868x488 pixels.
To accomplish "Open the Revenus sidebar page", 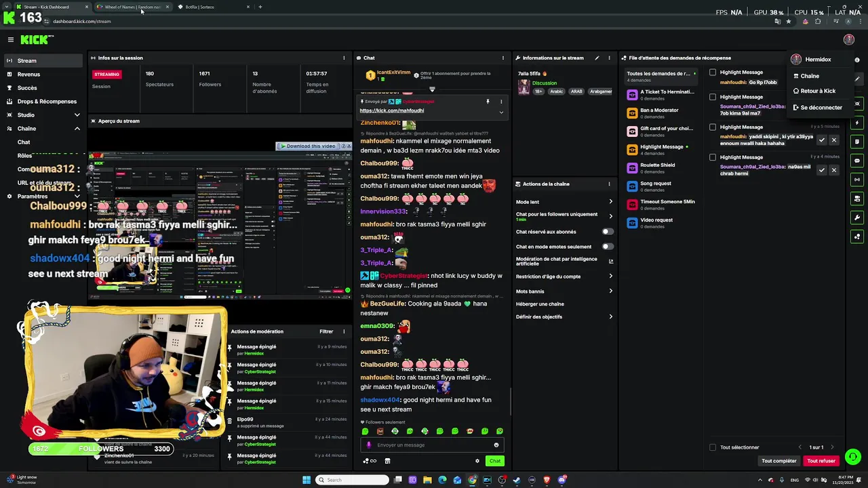I will [43, 75].
